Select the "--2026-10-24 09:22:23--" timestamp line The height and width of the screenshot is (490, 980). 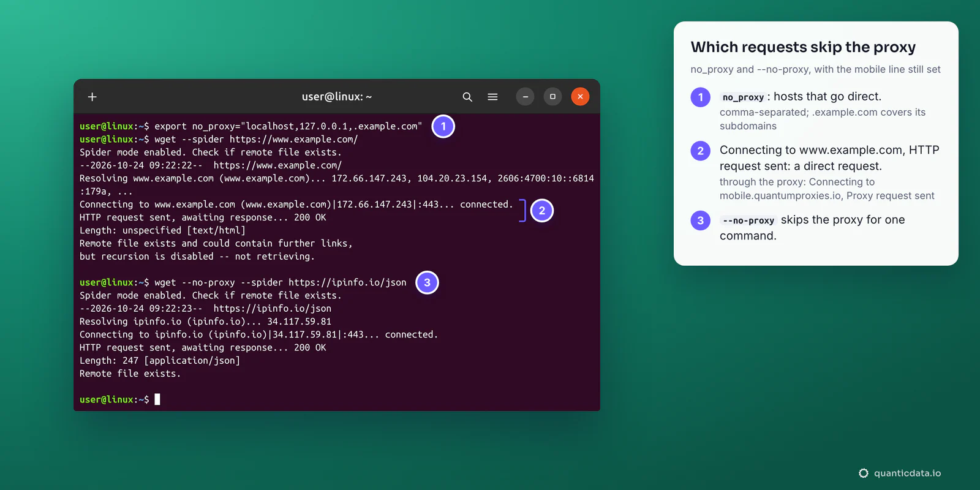[205, 309]
